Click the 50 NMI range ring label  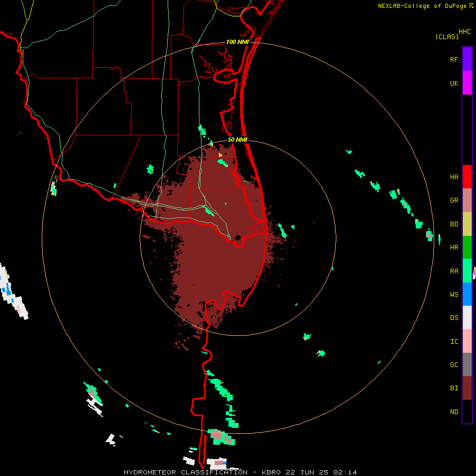(x=237, y=140)
